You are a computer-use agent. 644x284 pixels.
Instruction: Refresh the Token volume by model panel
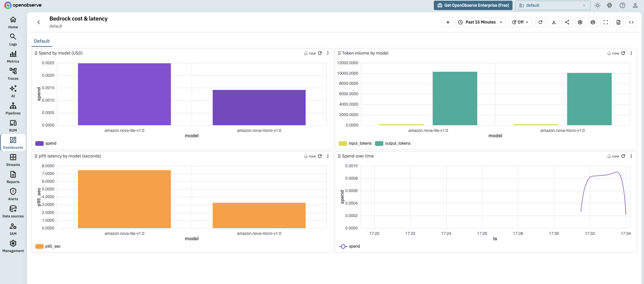click(x=623, y=53)
